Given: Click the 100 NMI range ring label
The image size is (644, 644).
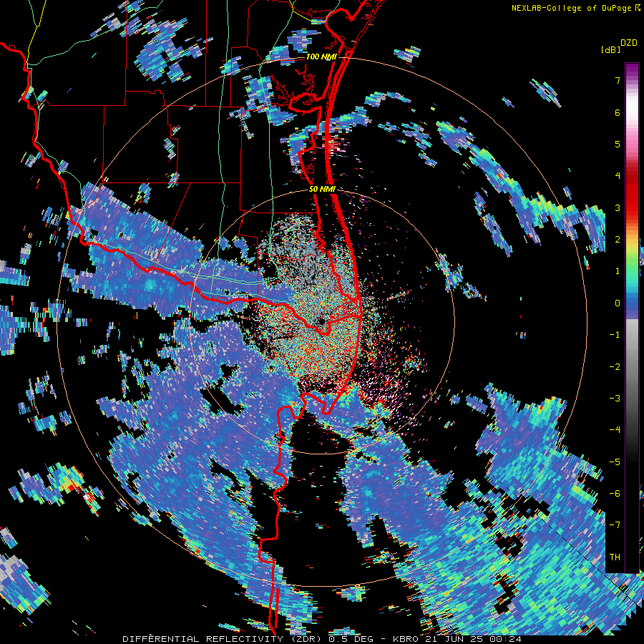Looking at the screenshot, I should [x=321, y=57].
